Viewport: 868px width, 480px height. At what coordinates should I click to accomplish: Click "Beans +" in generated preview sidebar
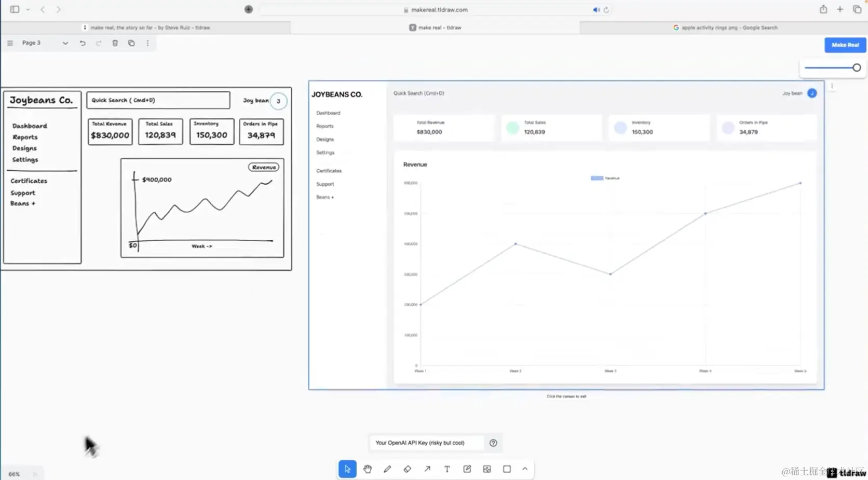click(x=325, y=197)
